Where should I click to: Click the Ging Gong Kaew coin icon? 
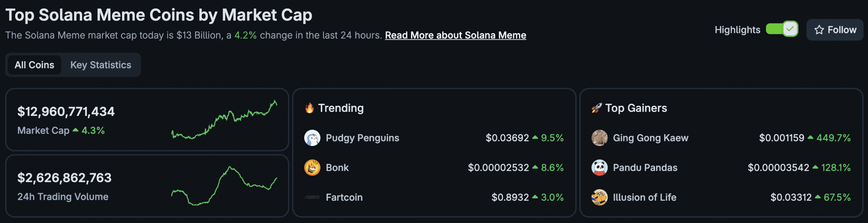pos(599,138)
